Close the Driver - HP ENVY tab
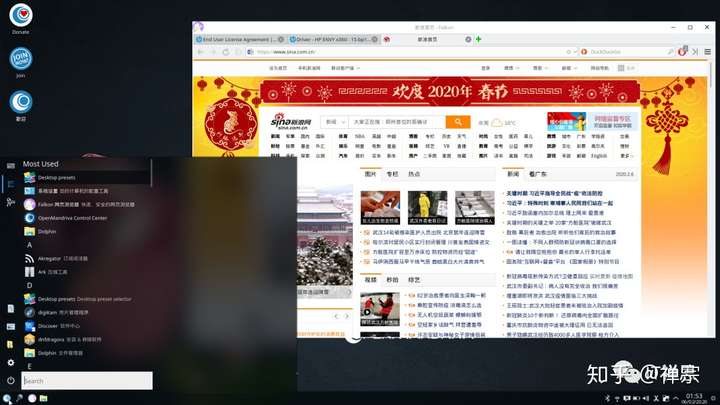The image size is (720, 405). [x=374, y=39]
